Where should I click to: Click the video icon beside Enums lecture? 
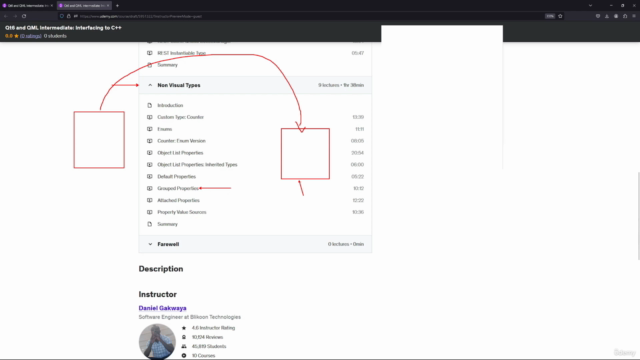tap(150, 129)
